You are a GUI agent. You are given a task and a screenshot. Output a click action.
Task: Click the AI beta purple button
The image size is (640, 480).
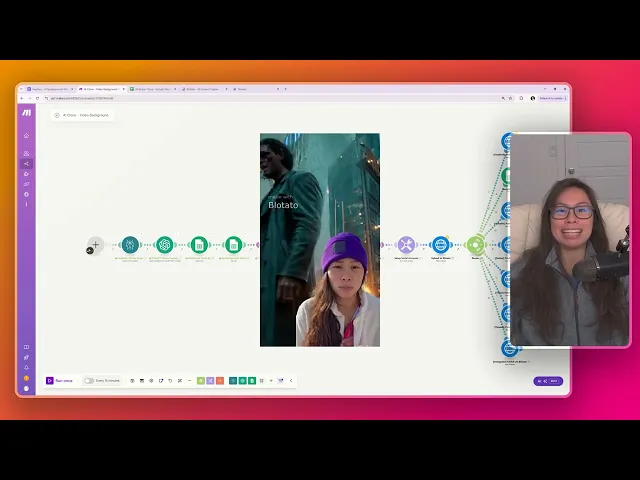click(548, 381)
